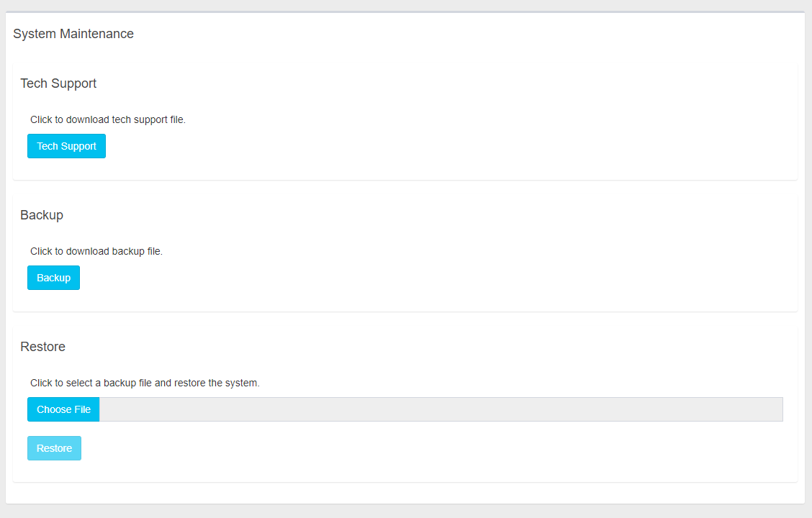812x518 pixels.
Task: Click the gray file name field
Action: (x=441, y=409)
